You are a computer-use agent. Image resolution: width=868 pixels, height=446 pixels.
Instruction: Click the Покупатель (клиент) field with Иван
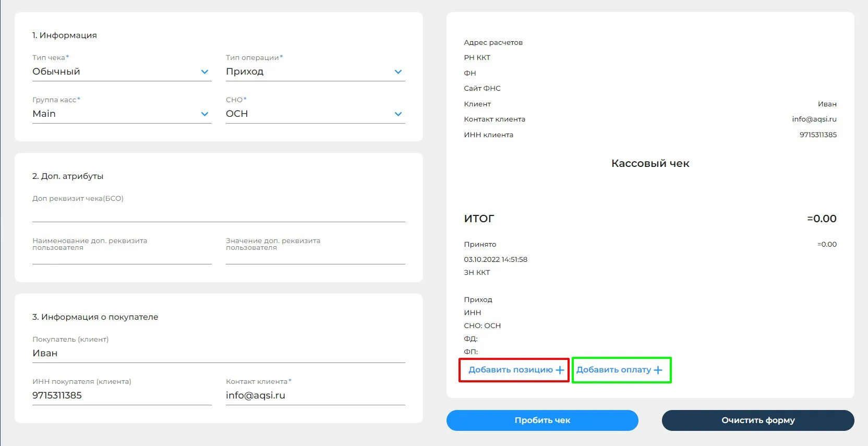point(219,354)
